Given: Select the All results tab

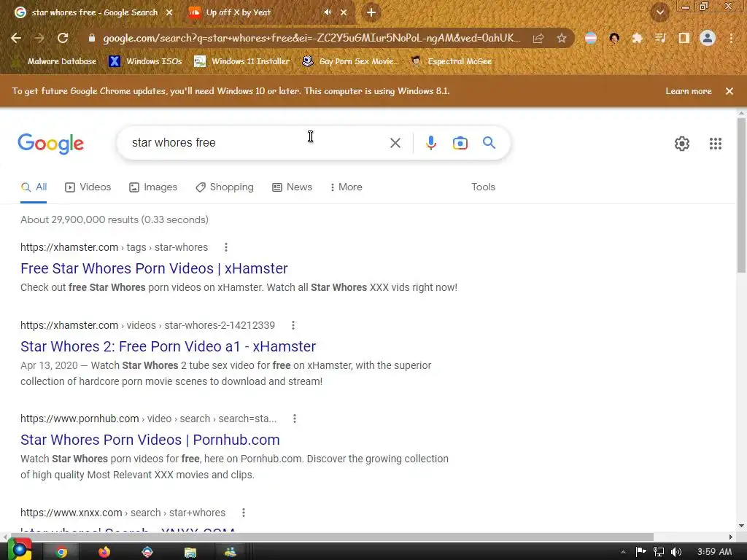Looking at the screenshot, I should click(34, 187).
